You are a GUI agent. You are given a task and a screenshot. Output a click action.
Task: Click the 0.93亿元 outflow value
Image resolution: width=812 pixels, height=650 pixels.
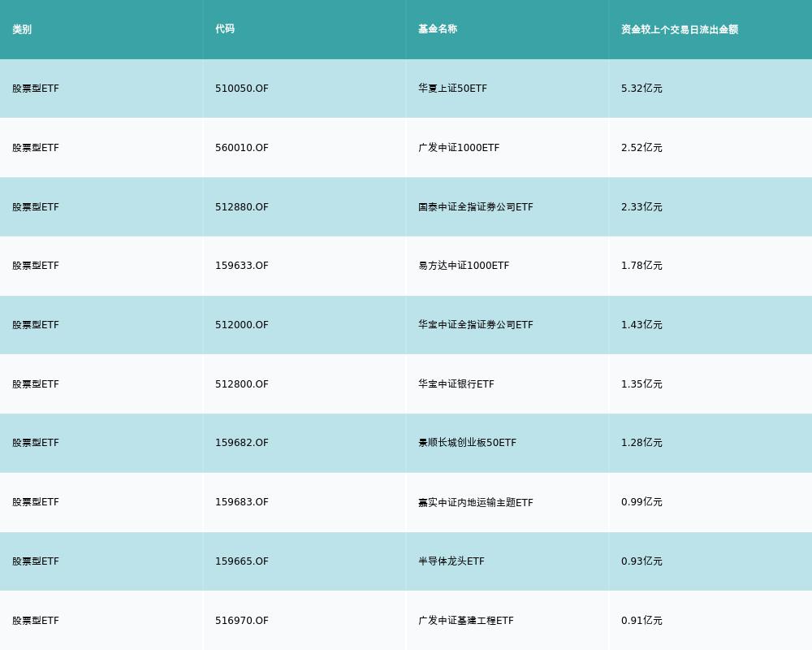pos(641,561)
